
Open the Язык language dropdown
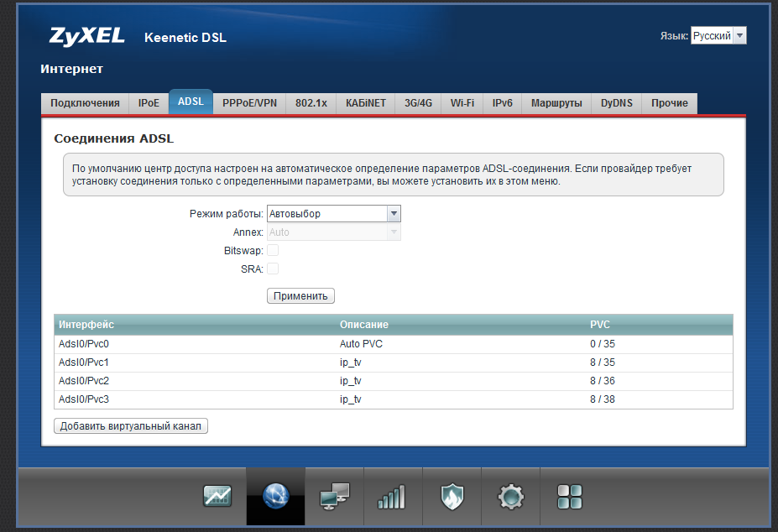pos(718,36)
